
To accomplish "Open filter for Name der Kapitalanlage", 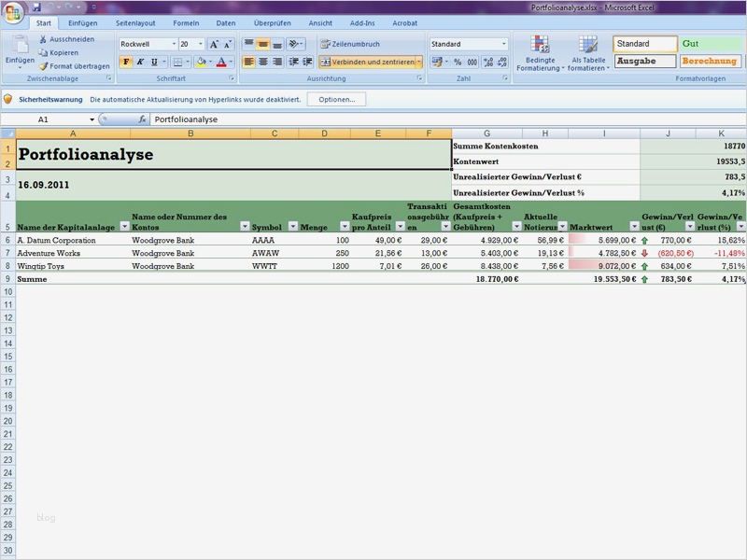I will pos(124,226).
